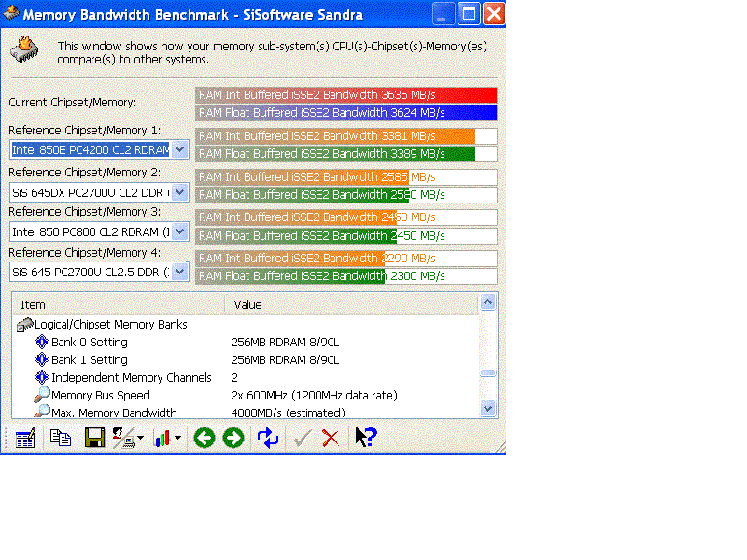Click the Value column header

(x=351, y=305)
